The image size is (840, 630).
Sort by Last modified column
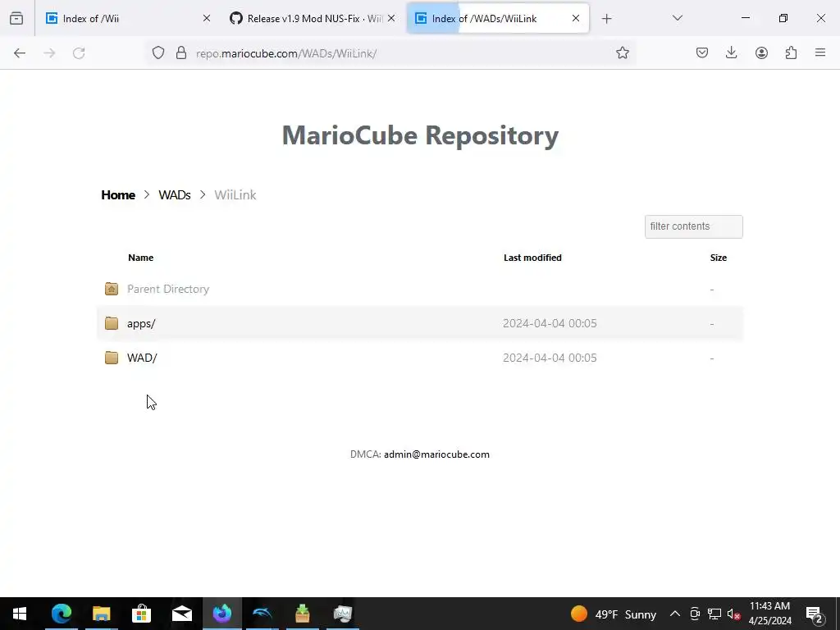(532, 258)
